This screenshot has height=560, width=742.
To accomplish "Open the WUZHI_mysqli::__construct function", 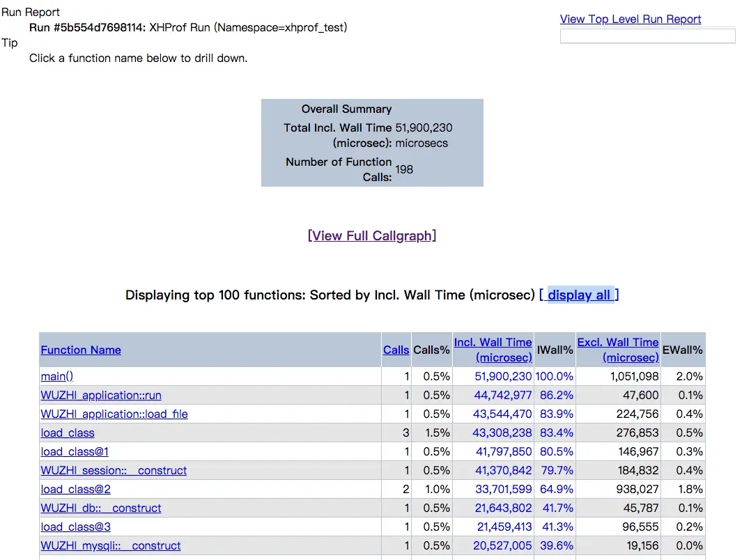I will (111, 546).
